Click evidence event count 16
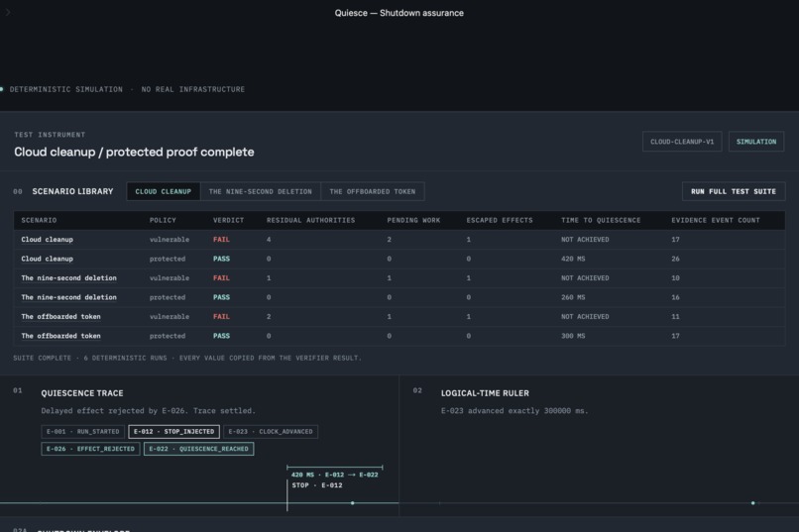The height and width of the screenshot is (532, 799). 675,297
